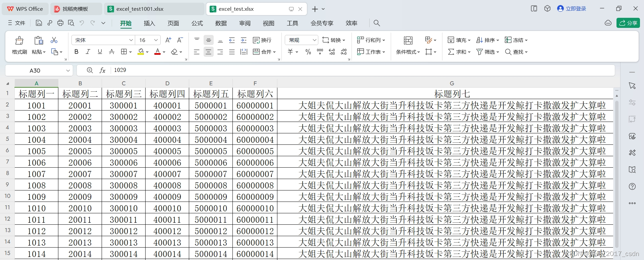The height and width of the screenshot is (260, 644).
Task: Open a new tab with plus button
Action: (315, 9)
